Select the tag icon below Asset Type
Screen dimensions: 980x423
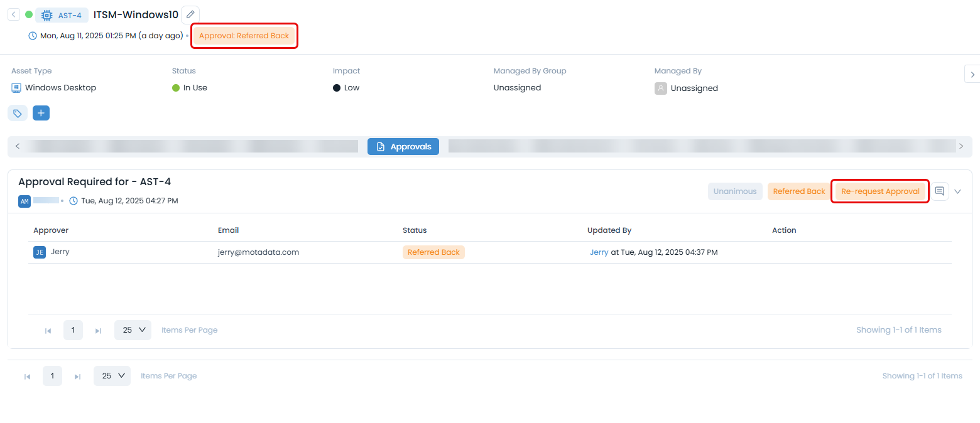point(17,113)
